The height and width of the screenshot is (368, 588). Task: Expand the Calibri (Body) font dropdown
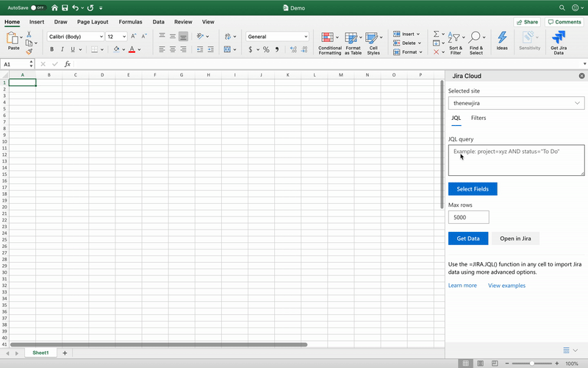point(101,37)
